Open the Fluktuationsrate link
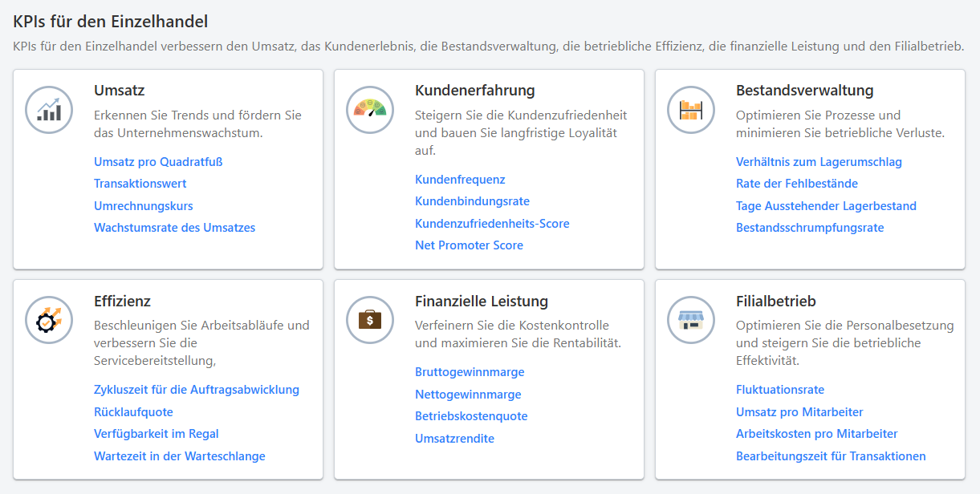The width and height of the screenshot is (980, 494). pos(780,389)
